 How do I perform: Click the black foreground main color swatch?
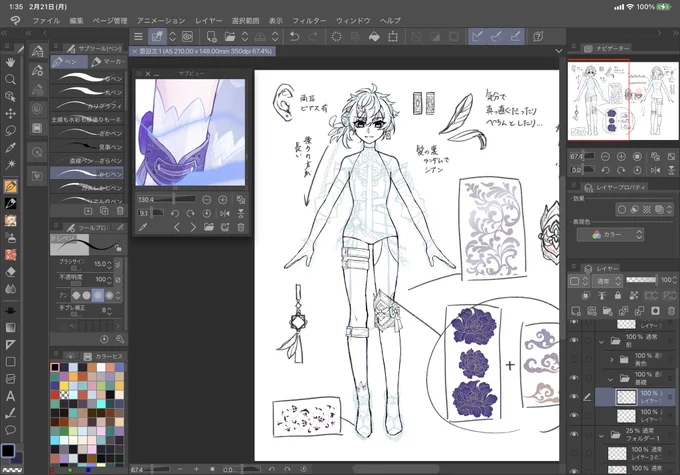pos(7,451)
